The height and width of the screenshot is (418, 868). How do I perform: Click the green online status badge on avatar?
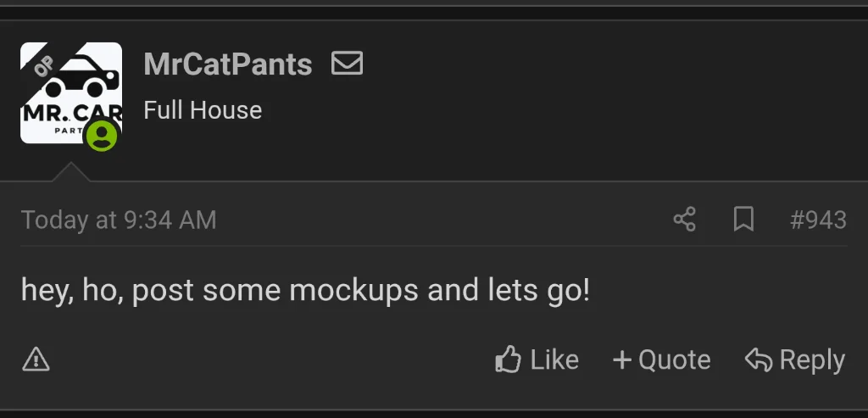coord(102,136)
